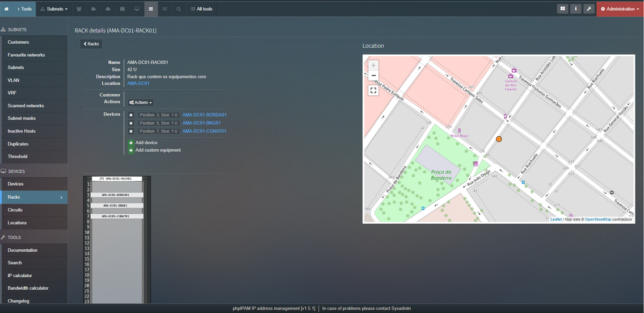The image size is (644, 313).
Task: Click AMA-DC01-BNG01 slot in rack diagram
Action: pyautogui.click(x=117, y=206)
